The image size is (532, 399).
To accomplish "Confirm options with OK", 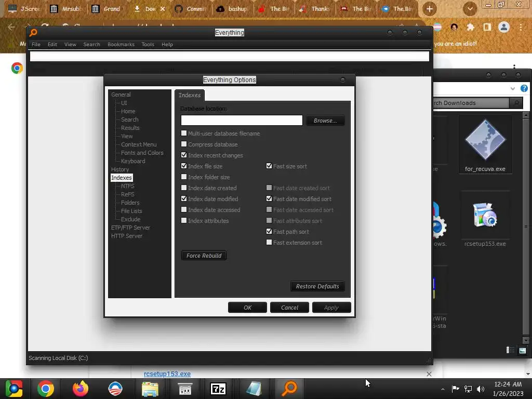I will click(x=247, y=308).
